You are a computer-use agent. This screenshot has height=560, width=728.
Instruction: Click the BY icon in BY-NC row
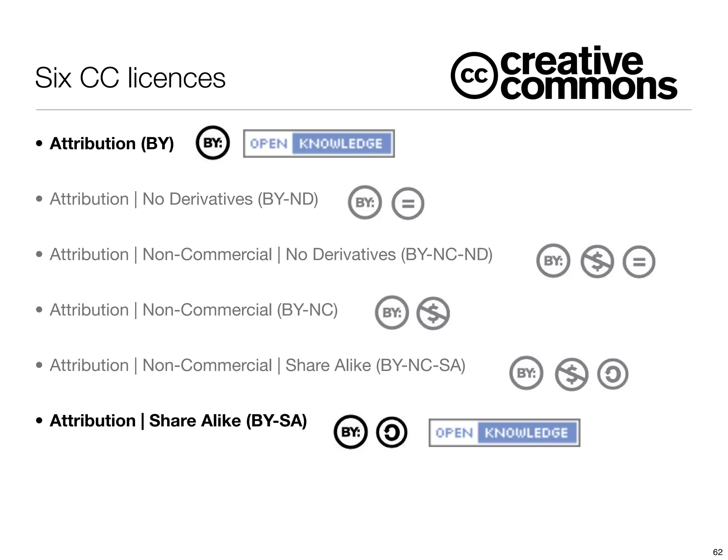pos(392,312)
